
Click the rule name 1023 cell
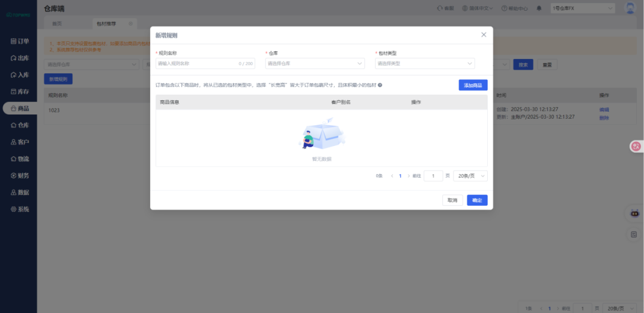click(x=54, y=110)
